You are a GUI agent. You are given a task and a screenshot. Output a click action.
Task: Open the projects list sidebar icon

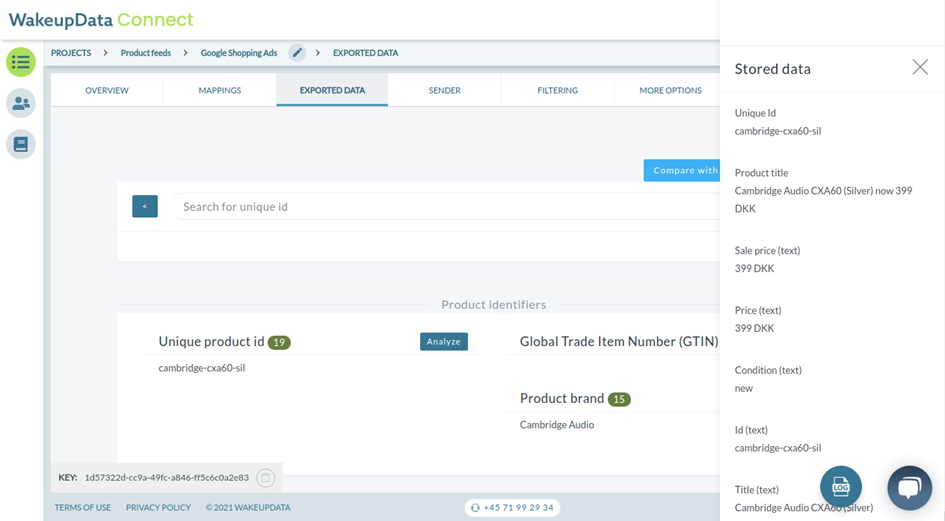(x=21, y=62)
